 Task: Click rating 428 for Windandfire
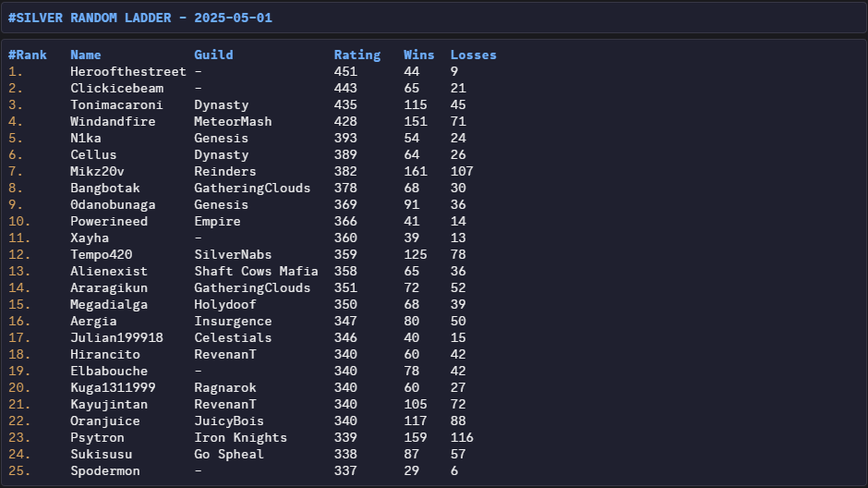(x=345, y=121)
